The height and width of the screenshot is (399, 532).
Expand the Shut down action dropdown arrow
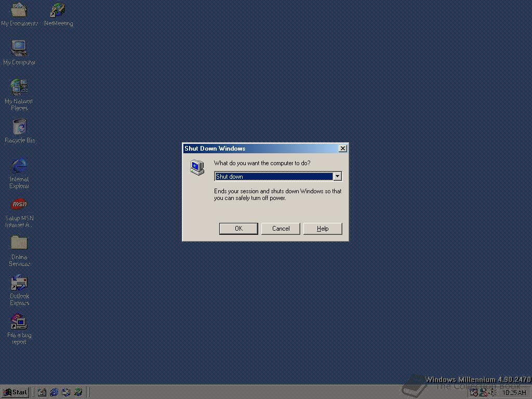pos(337,176)
